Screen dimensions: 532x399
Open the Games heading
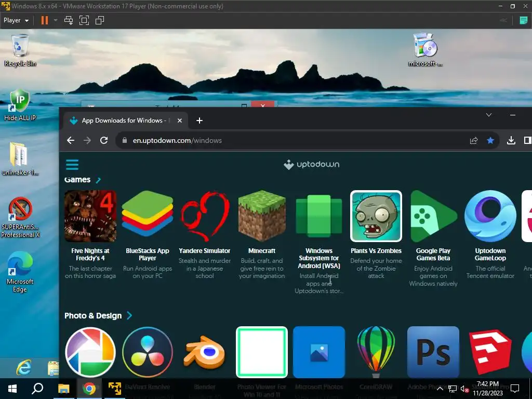77,180
